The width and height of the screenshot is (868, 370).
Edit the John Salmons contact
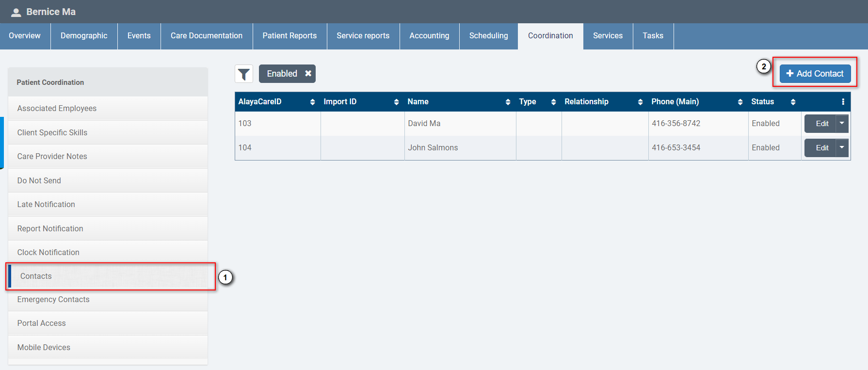pyautogui.click(x=821, y=148)
